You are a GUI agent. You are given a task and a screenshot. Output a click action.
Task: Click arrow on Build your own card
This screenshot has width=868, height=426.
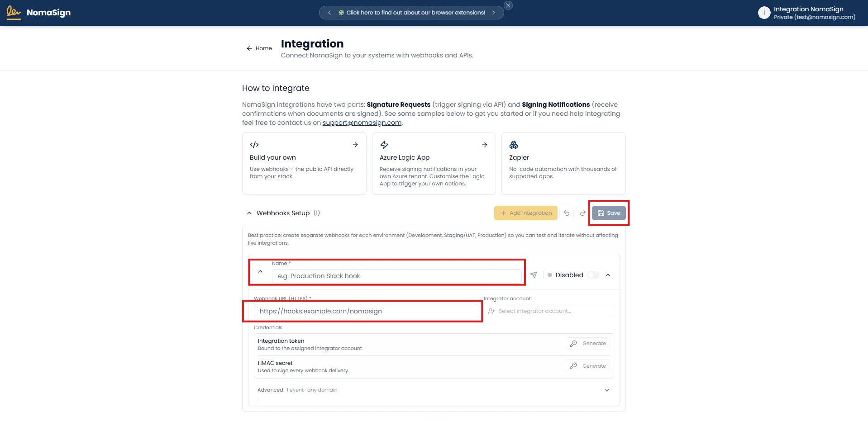355,145
